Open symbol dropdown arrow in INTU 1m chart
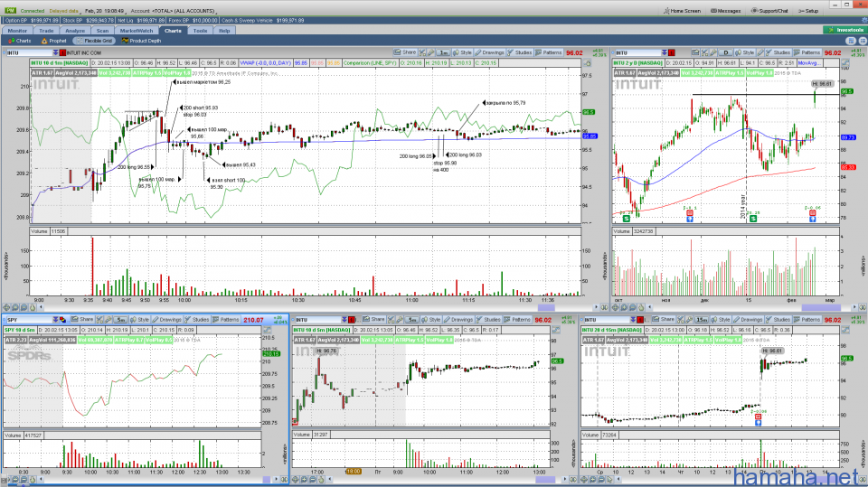868x487 pixels. click(x=55, y=52)
